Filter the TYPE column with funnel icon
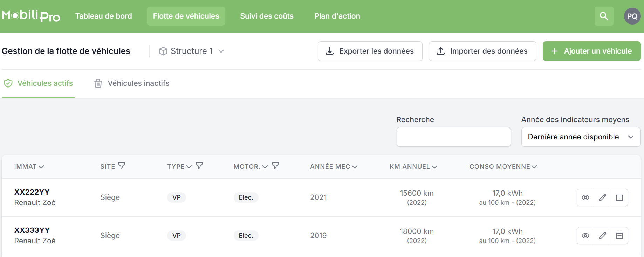The image size is (644, 257). [199, 166]
